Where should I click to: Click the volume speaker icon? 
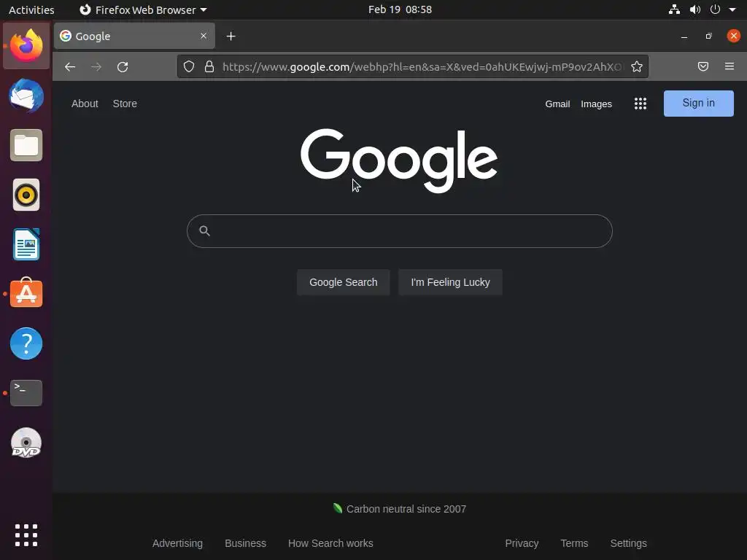695,9
